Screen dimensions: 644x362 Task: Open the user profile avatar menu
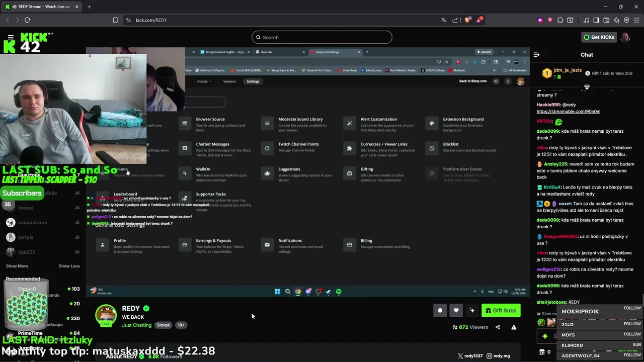[625, 37]
